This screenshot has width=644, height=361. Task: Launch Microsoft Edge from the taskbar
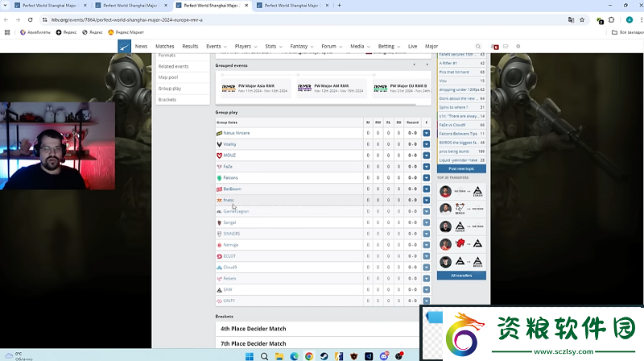coord(294,356)
